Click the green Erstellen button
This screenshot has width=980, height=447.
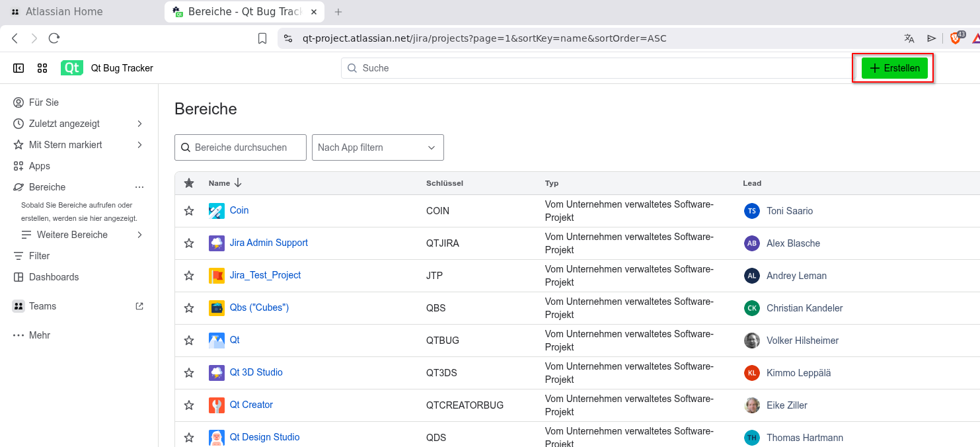pos(895,68)
